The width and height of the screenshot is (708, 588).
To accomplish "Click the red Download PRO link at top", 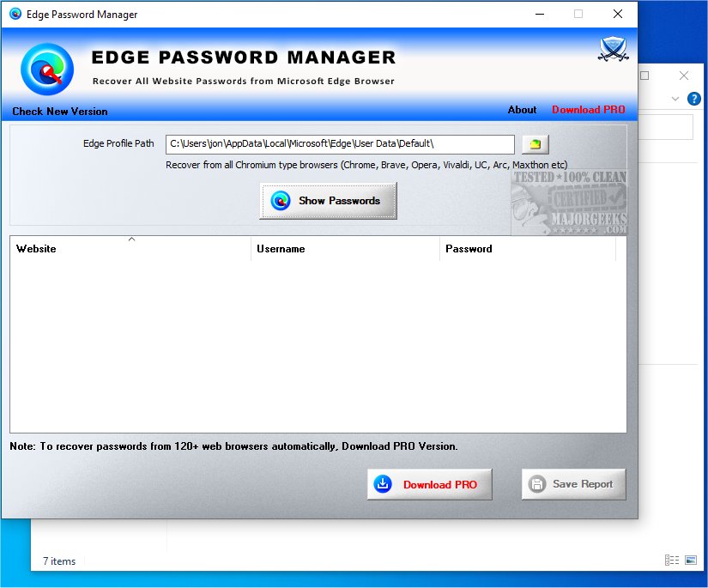I will 588,110.
